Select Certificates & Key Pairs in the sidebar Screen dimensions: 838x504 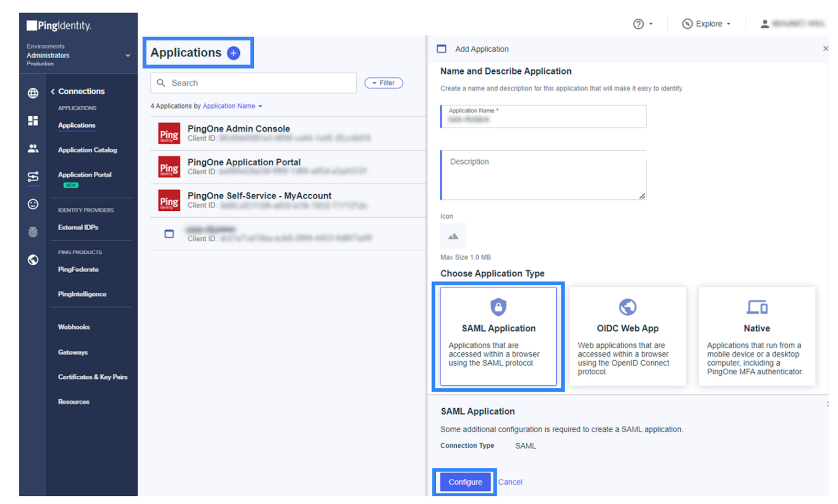click(93, 377)
